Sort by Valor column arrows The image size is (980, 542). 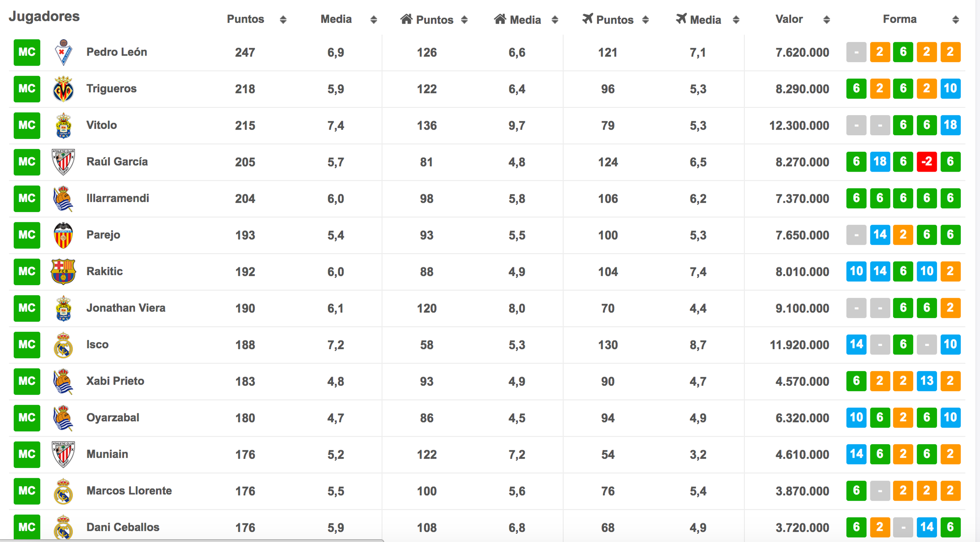click(x=826, y=20)
